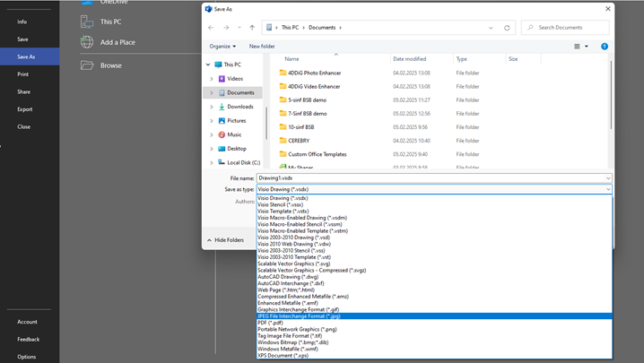Click the New folder button
Viewport: 644px width, 363px height.
pos(262,47)
